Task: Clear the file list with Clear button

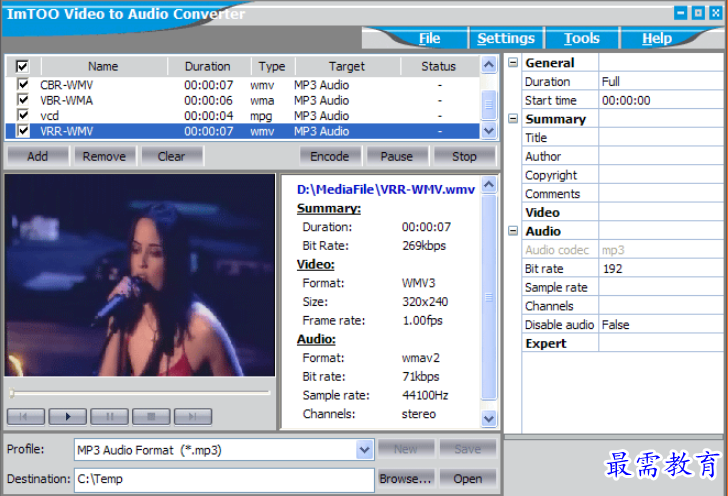Action: 171,157
